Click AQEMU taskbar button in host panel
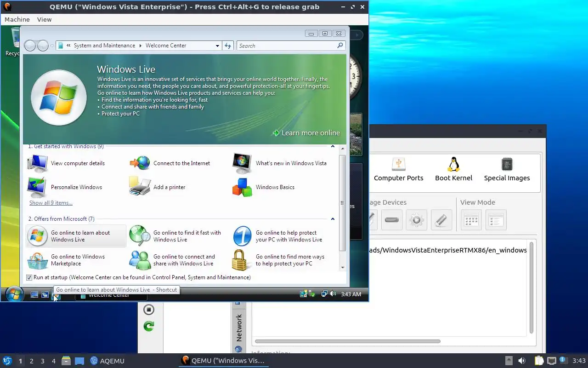The image size is (588, 368). [x=107, y=361]
